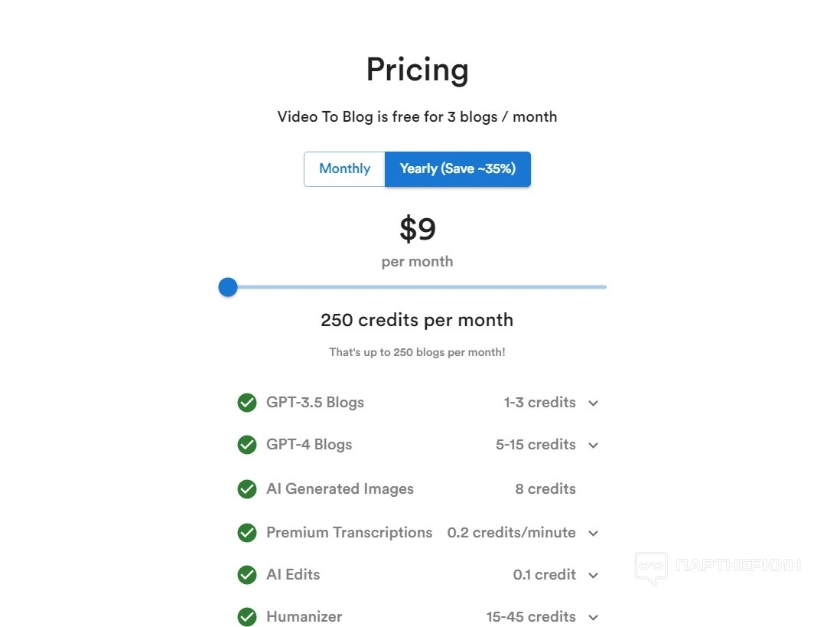Expand AI Edits credit chevron
The width and height of the screenshot is (840, 627).
[x=593, y=576]
